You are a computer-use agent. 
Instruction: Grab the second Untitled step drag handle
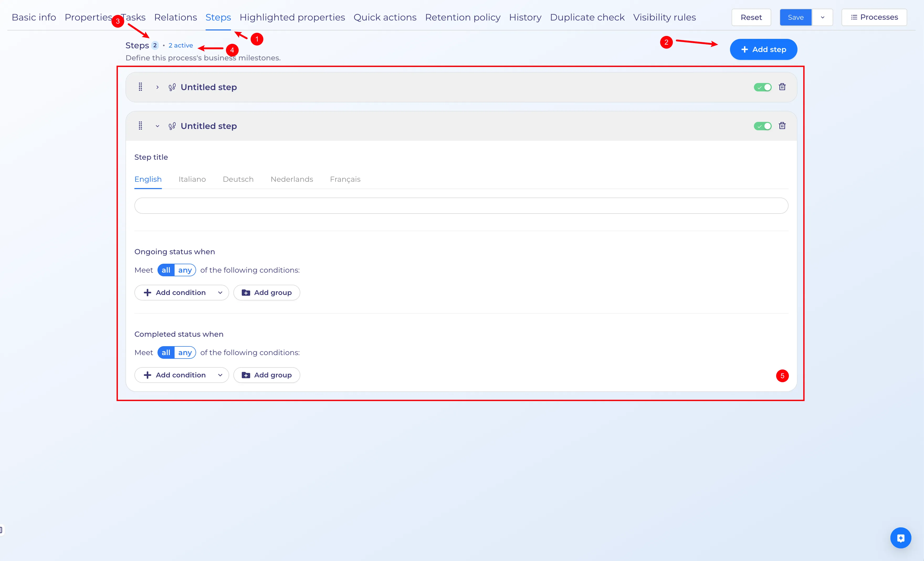[x=140, y=126]
